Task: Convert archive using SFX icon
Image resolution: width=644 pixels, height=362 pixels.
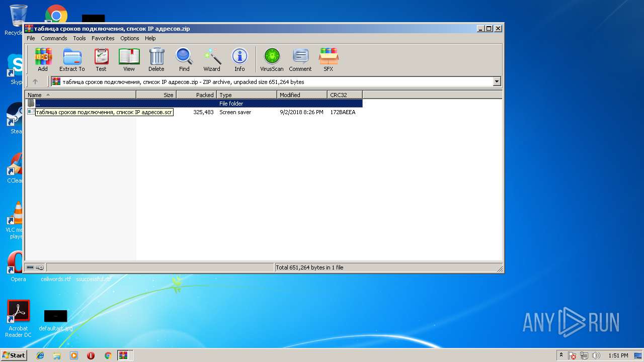Action: (328, 60)
